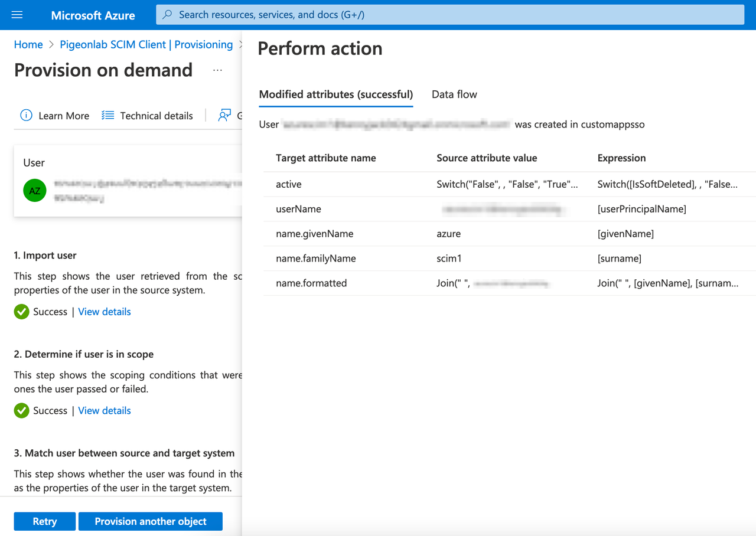Screen dimensions: 756x536
Task: Click the green AZ user avatar
Action: tap(35, 191)
